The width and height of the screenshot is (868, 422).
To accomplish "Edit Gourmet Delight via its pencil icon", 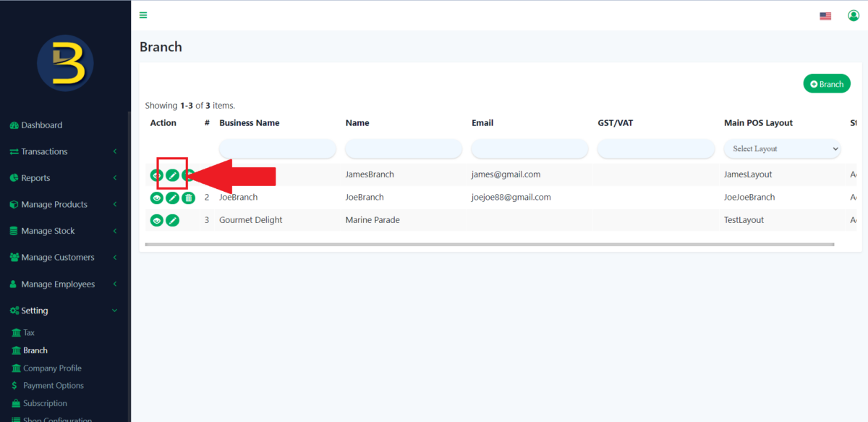I will tap(173, 219).
